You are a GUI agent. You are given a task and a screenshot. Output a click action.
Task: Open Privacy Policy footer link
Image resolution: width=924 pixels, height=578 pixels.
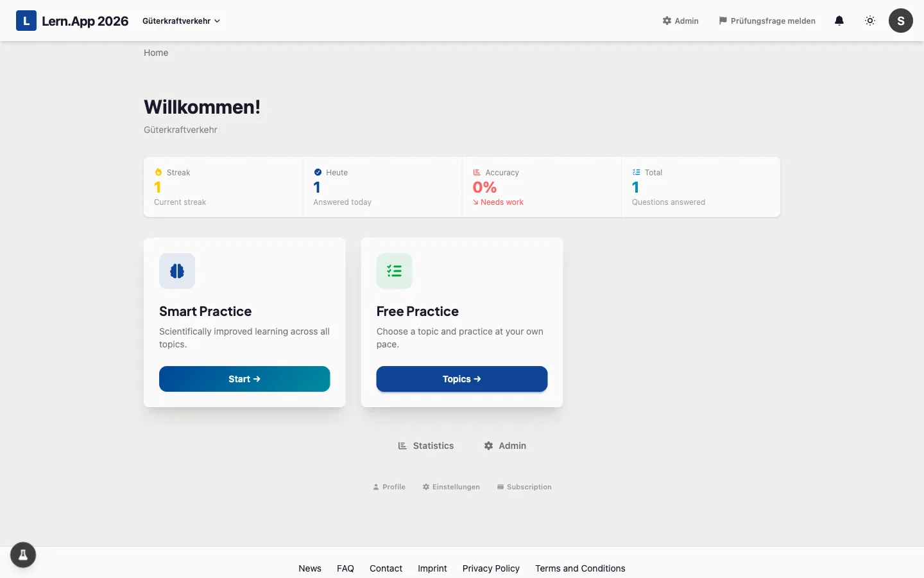491,568
